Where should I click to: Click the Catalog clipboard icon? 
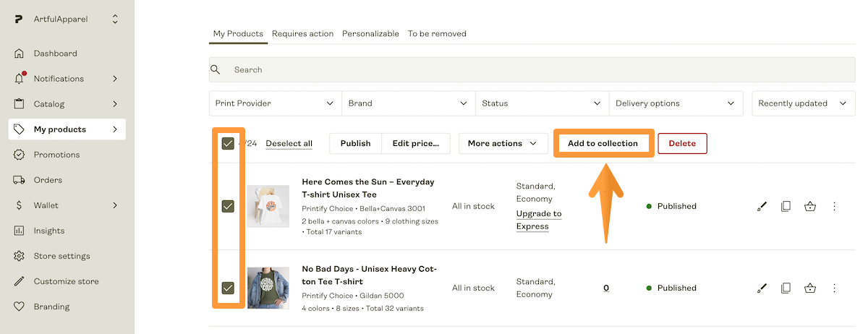click(19, 104)
